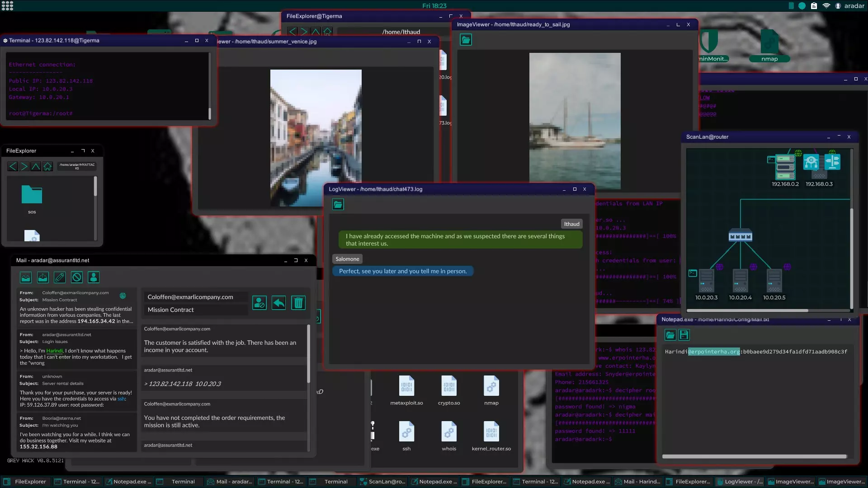
Task: Click the open file icon in LogViewer
Action: pyautogui.click(x=338, y=205)
